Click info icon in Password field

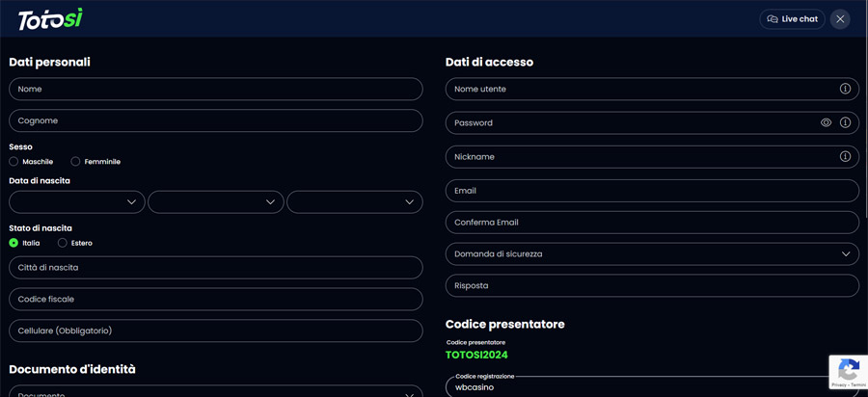coord(845,123)
